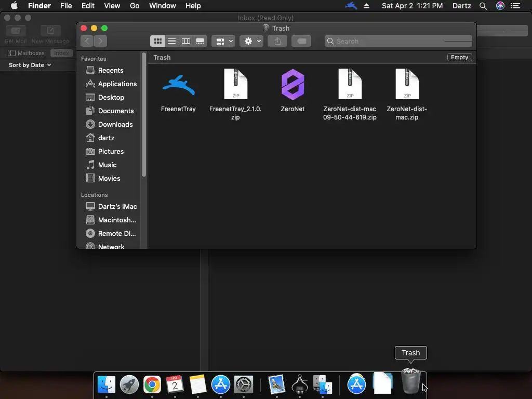Select the ZeroNet-dist-mac.zip file

pyautogui.click(x=407, y=85)
